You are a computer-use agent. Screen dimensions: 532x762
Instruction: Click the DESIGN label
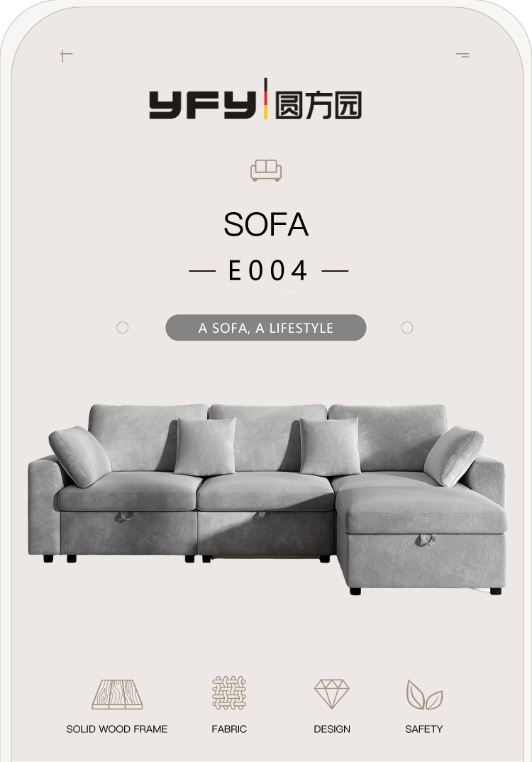tap(332, 729)
